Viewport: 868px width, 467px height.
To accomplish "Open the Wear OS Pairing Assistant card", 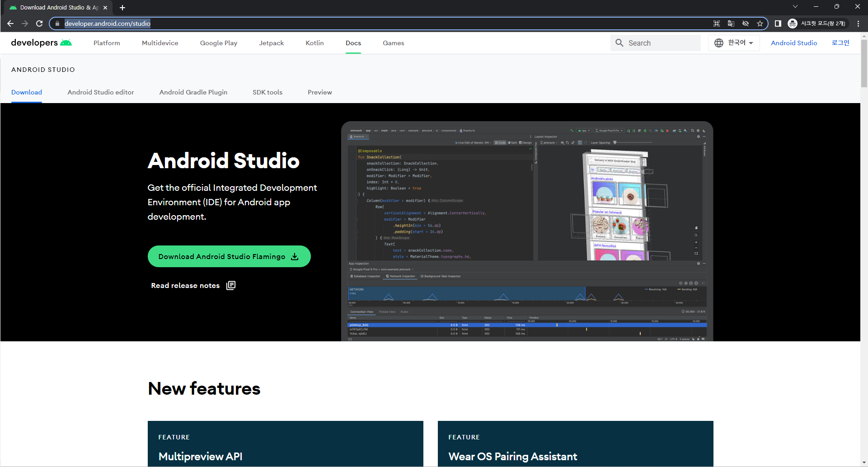I will coord(576,444).
